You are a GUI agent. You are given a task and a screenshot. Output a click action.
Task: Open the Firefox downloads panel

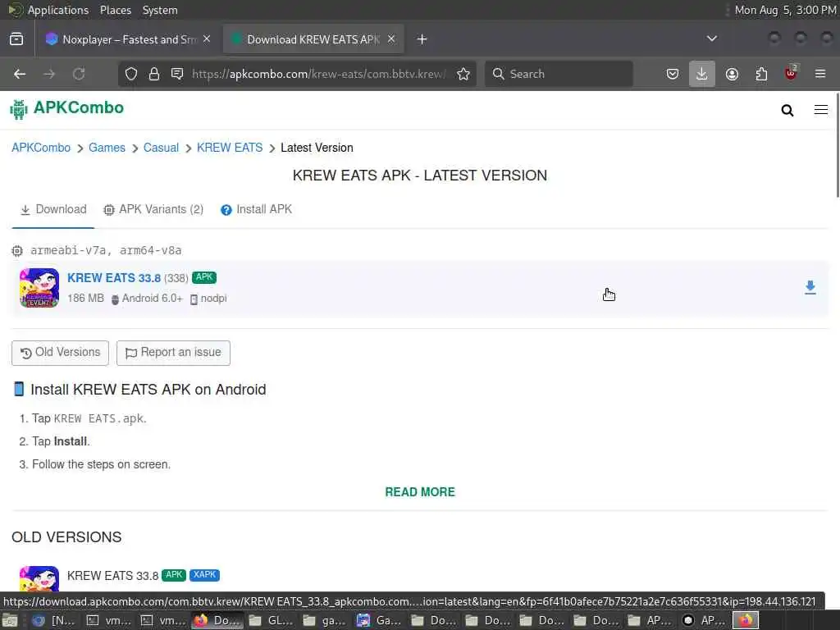(x=702, y=74)
